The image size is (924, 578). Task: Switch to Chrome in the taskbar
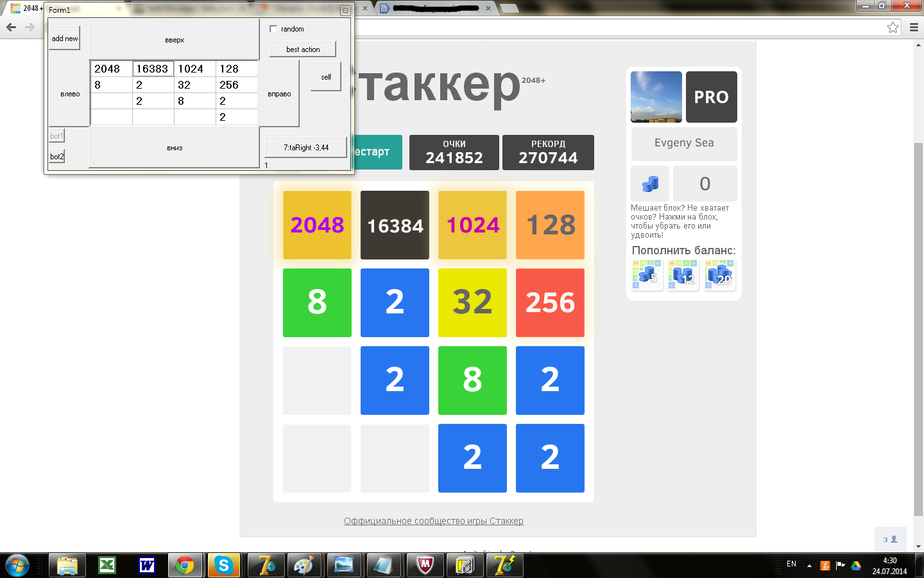coord(185,565)
